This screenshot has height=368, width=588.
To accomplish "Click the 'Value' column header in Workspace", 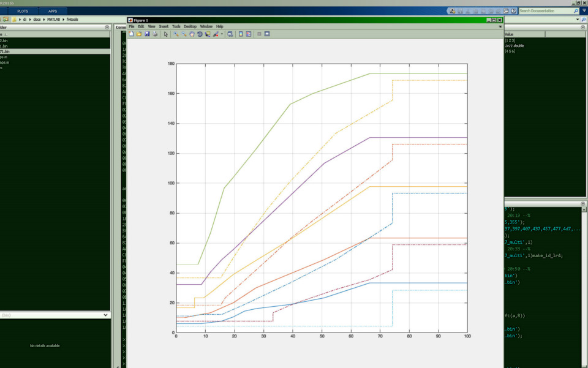I will (x=524, y=34).
